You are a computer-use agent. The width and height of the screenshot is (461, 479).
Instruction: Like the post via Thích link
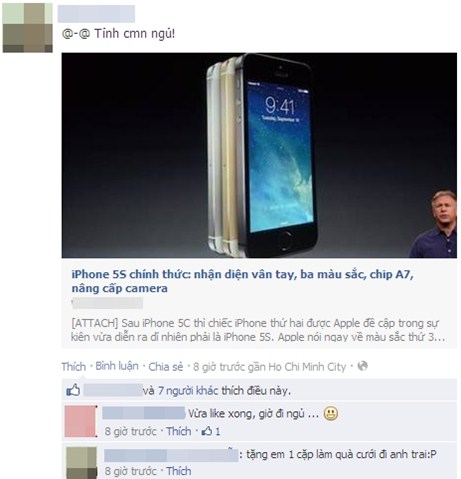(74, 367)
